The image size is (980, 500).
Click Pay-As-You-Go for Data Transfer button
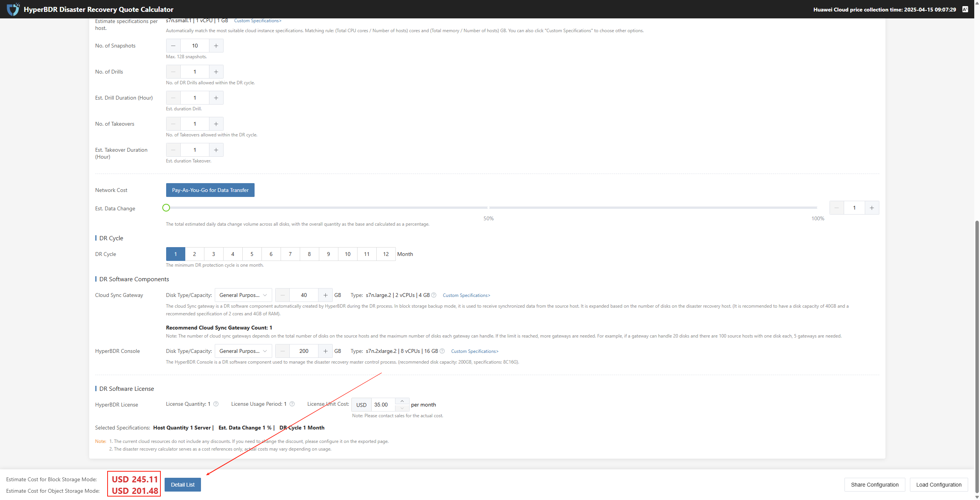pyautogui.click(x=210, y=190)
